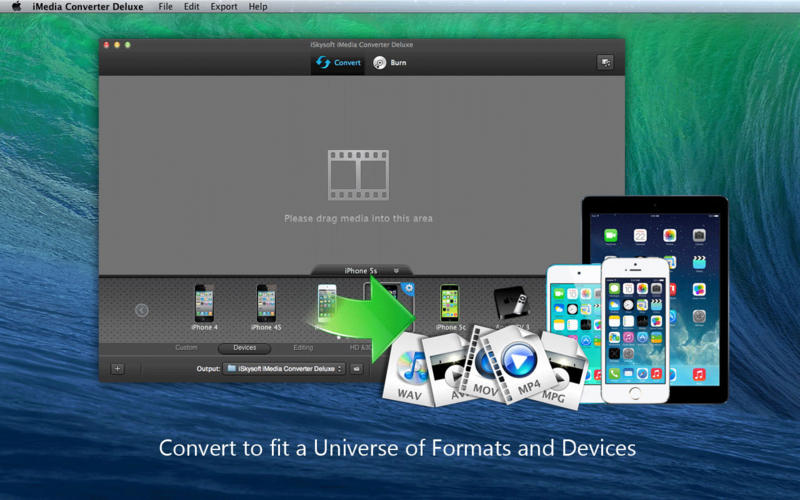Select the iPhone 5c device preset
This screenshot has height=500, width=800.
[450, 304]
